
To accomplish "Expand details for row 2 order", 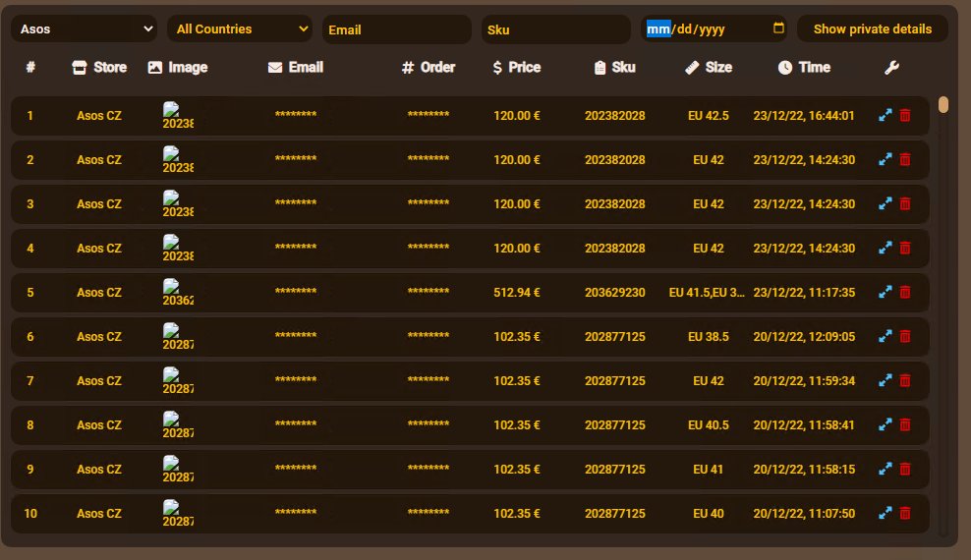I will point(885,159).
